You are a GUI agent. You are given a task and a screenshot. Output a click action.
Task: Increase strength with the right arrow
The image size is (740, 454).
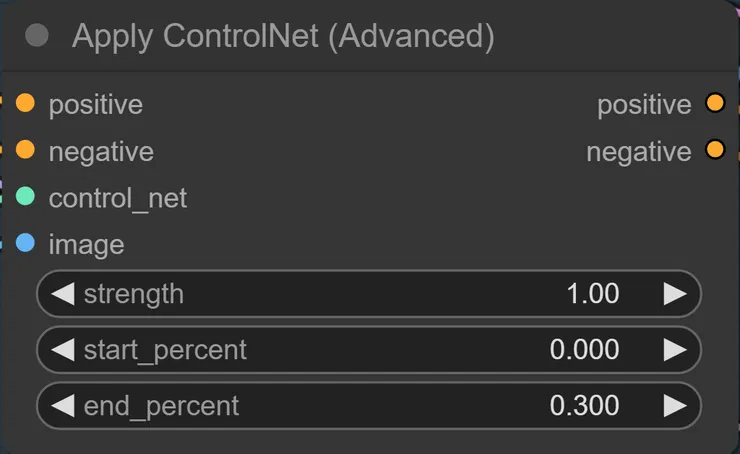coord(675,293)
